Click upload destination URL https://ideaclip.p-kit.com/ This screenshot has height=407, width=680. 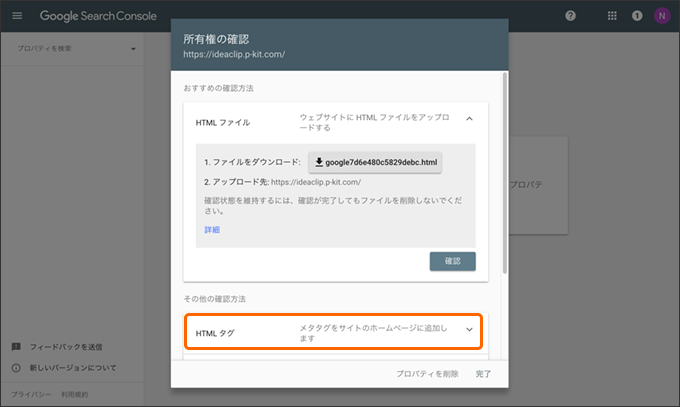click(x=316, y=182)
